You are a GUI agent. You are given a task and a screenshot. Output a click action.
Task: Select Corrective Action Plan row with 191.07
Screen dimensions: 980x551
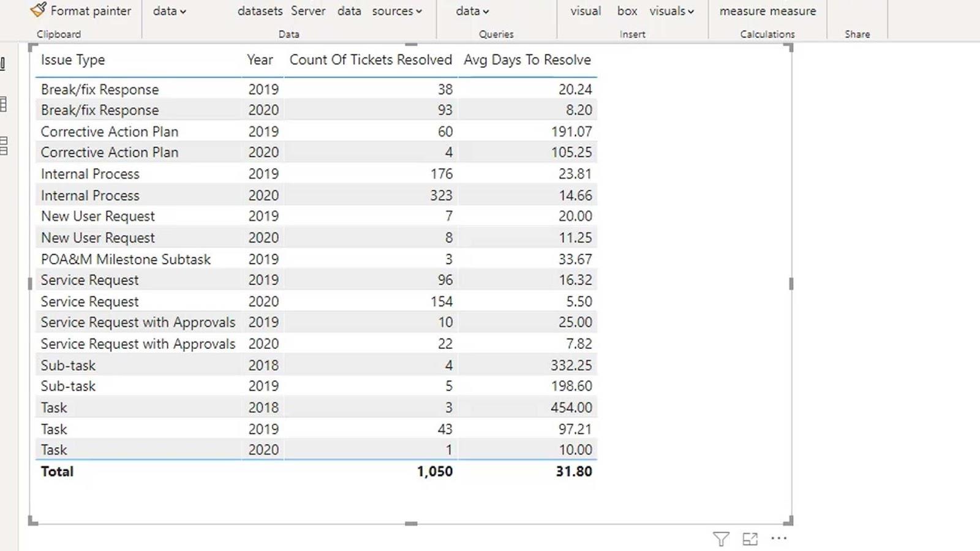coord(316,132)
